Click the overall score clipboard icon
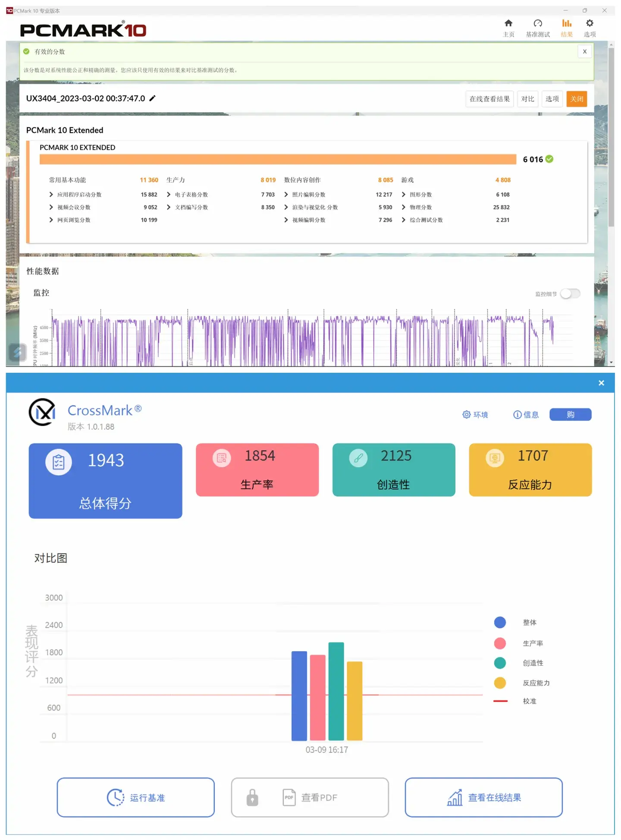 click(59, 462)
